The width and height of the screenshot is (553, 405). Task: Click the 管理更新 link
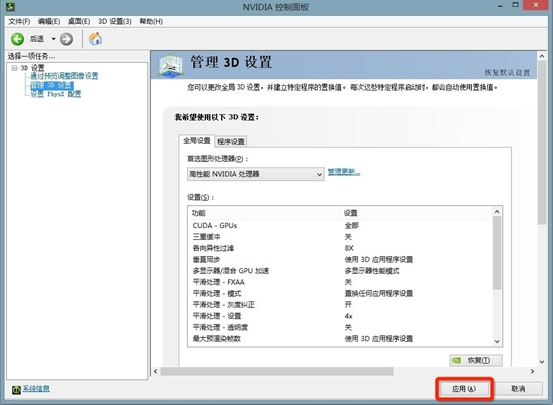pyautogui.click(x=344, y=172)
